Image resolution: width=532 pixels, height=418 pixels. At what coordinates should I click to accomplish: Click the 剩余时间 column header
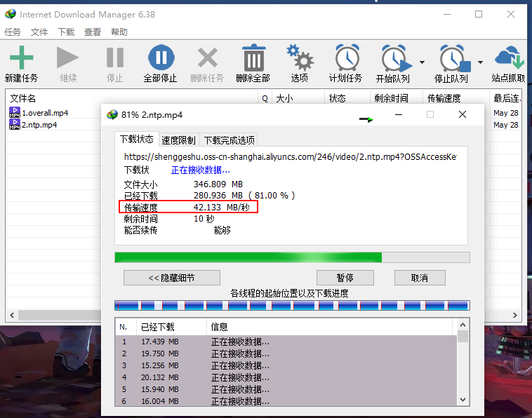tap(397, 98)
